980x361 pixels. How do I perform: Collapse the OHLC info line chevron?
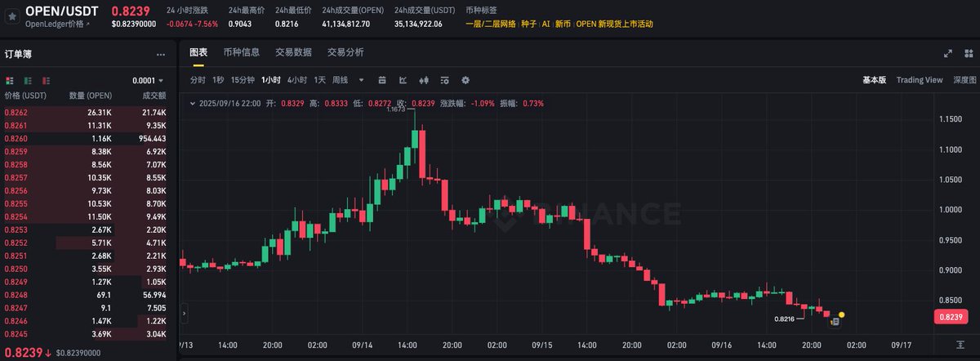pos(194,104)
